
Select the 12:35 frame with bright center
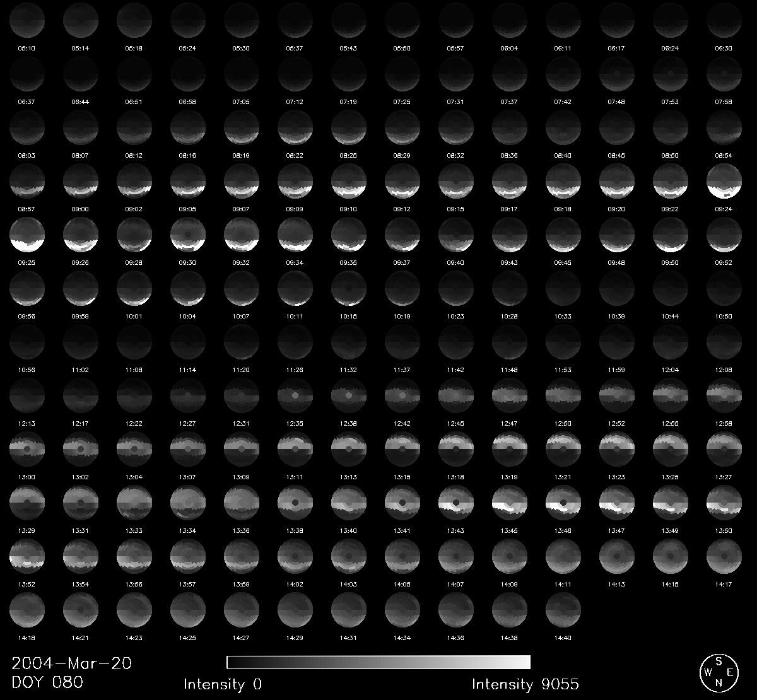click(295, 395)
